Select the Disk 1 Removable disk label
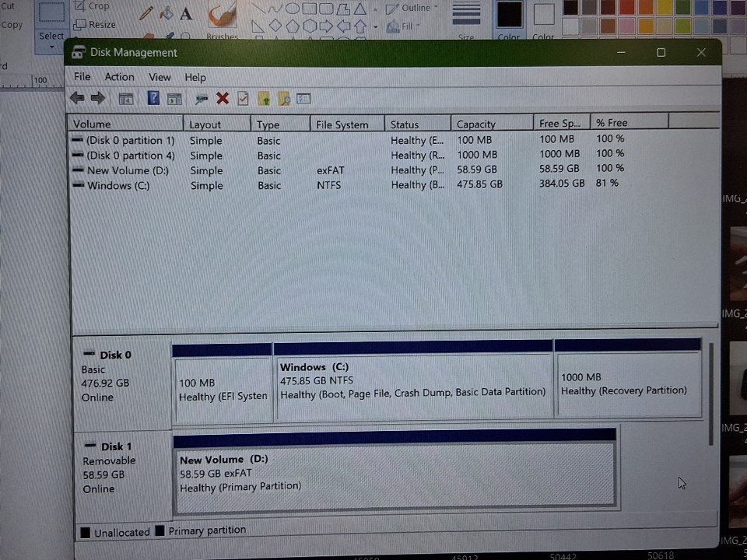This screenshot has width=747, height=560. click(122, 474)
